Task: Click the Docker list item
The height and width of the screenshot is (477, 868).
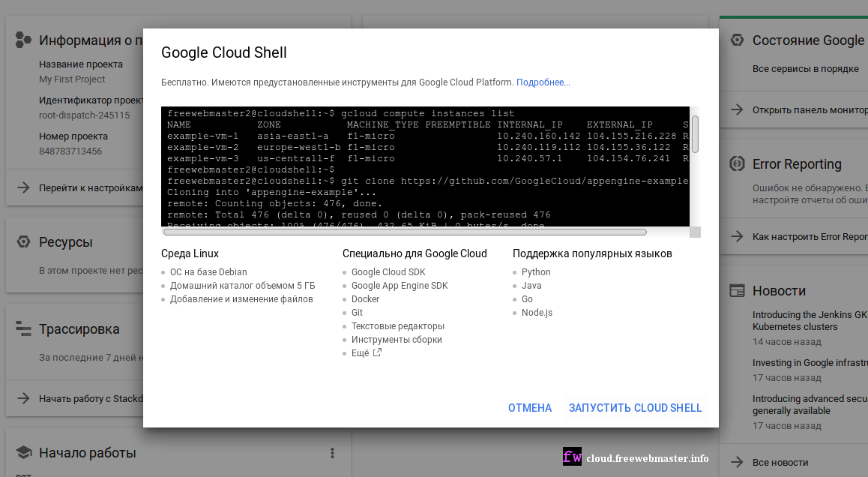Action: coord(365,299)
